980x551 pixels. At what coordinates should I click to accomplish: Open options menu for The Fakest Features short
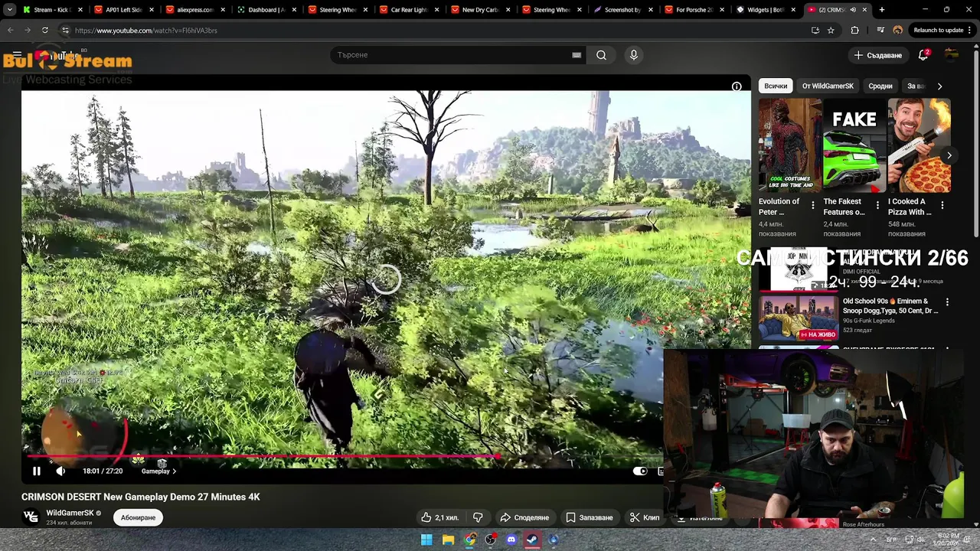click(877, 206)
